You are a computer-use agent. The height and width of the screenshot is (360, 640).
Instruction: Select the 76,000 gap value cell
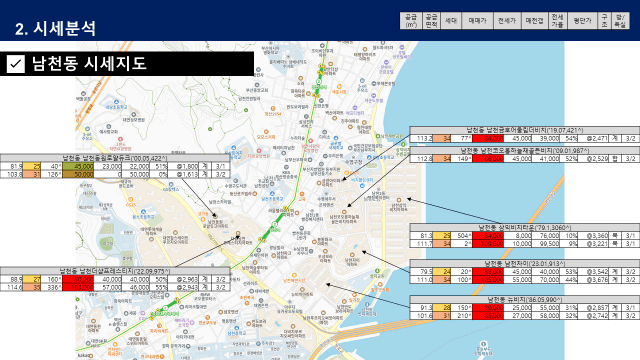point(546,236)
